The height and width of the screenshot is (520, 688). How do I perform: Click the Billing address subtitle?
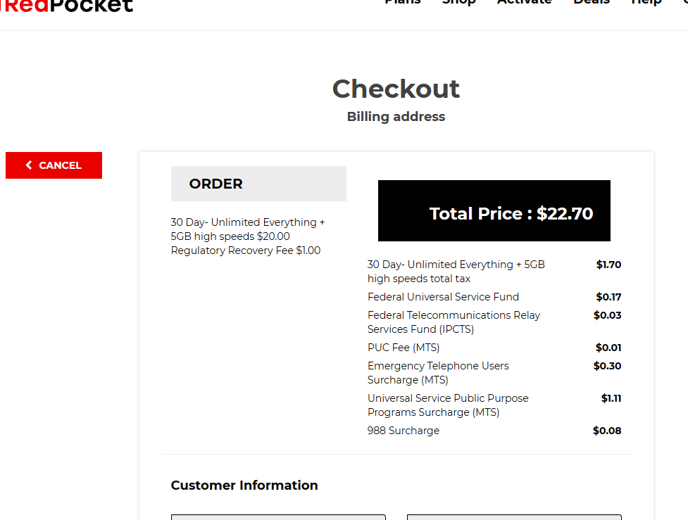coord(396,117)
